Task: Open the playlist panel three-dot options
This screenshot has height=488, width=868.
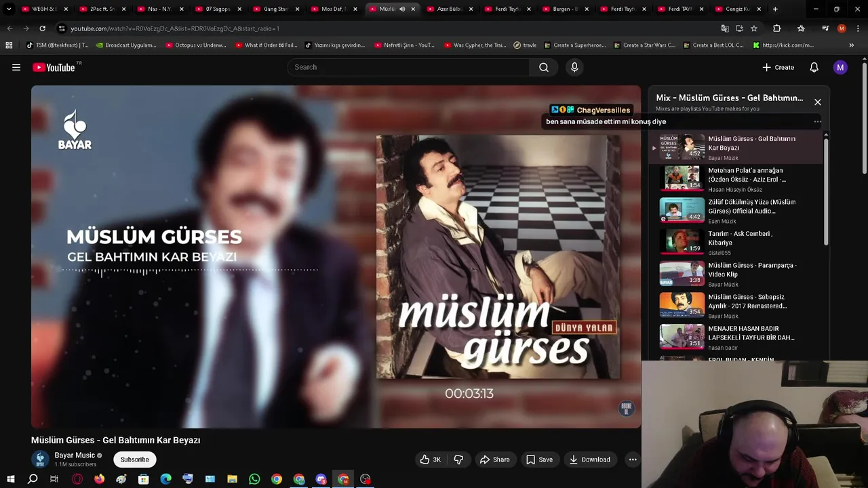Action: (x=817, y=122)
